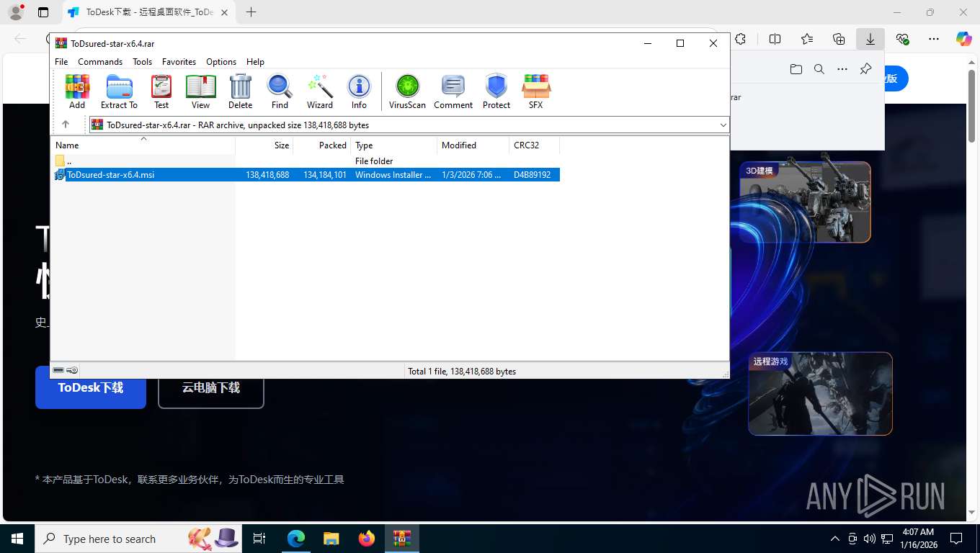Sort by Name column header
The height and width of the screenshot is (553, 980).
tap(143, 145)
